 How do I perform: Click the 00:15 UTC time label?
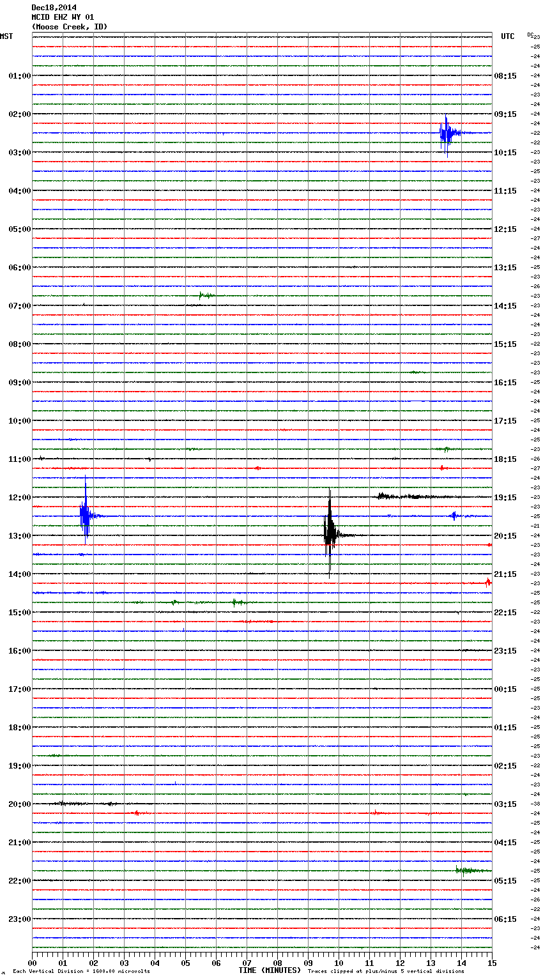(x=505, y=689)
